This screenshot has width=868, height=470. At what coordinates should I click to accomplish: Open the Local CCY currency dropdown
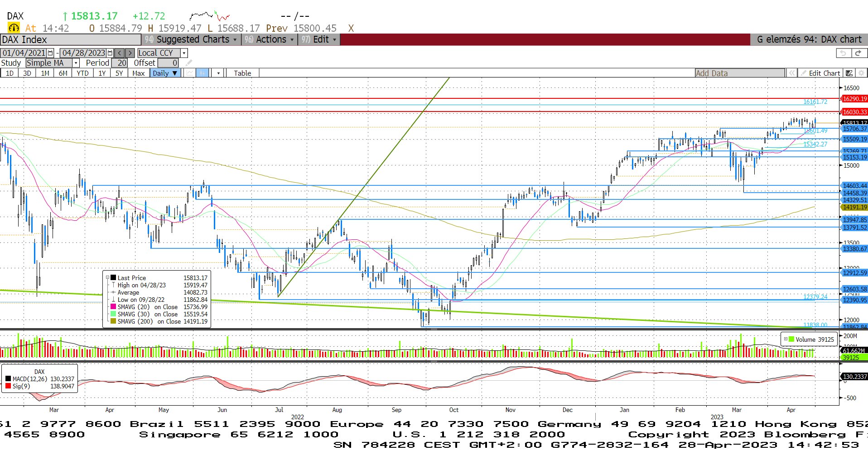184,53
